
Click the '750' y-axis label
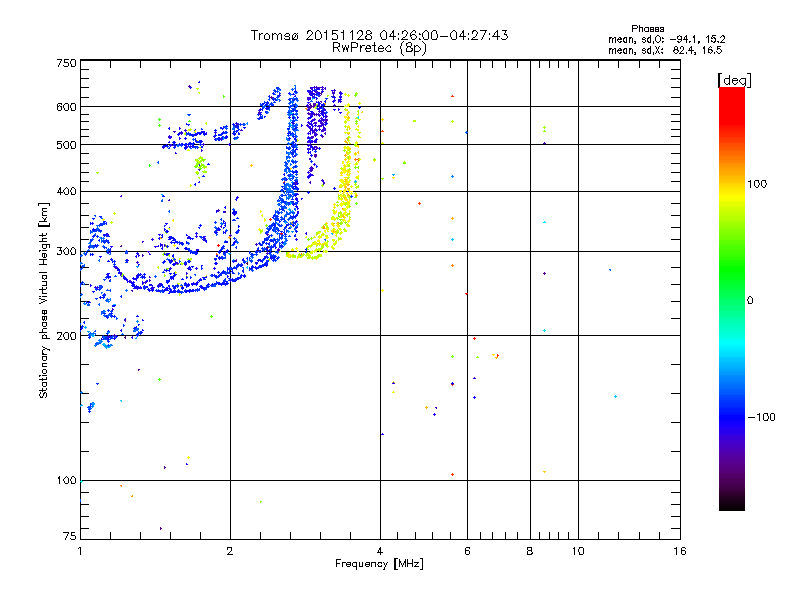coord(66,63)
